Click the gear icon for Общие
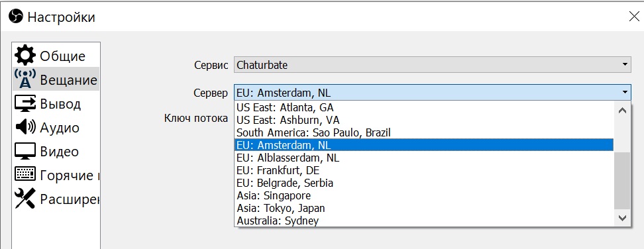This screenshot has width=644, height=249. 25,56
